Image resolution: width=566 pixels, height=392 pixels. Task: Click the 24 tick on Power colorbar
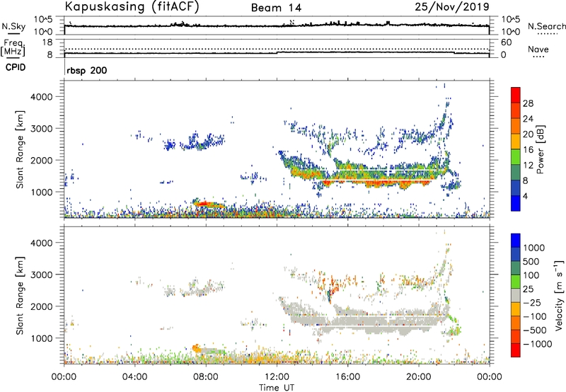[528, 119]
